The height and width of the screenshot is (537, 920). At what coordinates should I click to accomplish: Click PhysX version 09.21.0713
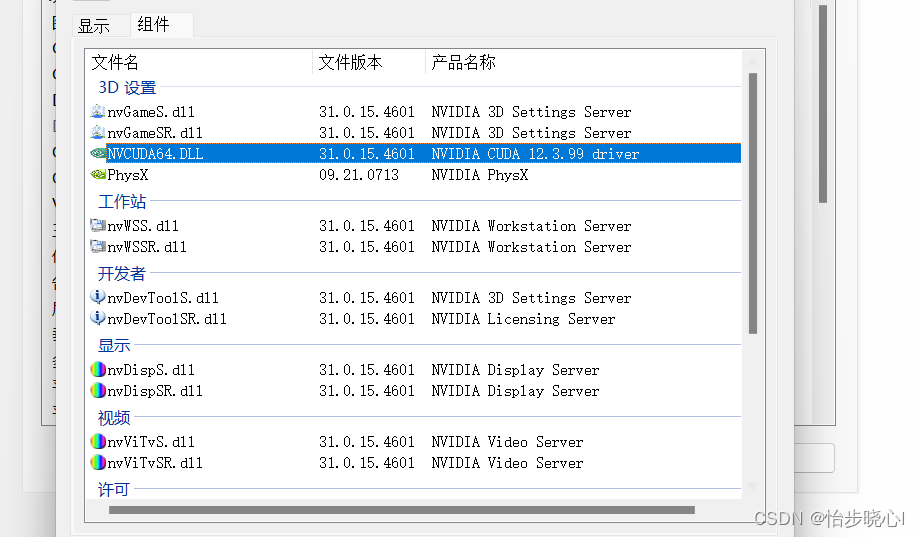[x=359, y=175]
